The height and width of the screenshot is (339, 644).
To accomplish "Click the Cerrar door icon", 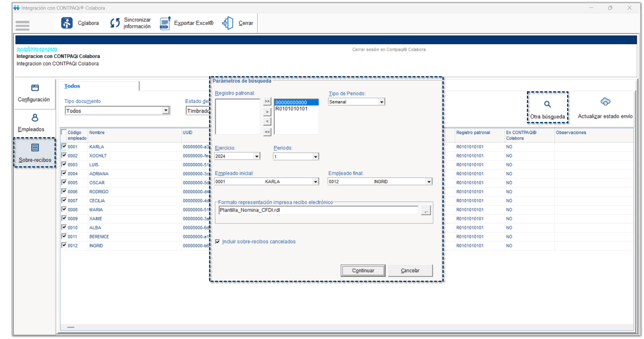I will [x=228, y=23].
